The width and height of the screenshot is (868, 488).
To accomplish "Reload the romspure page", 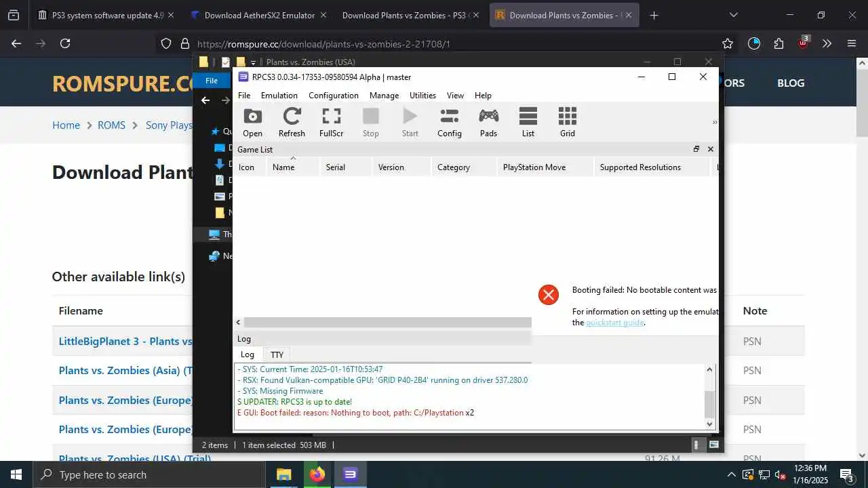I will 65,43.
